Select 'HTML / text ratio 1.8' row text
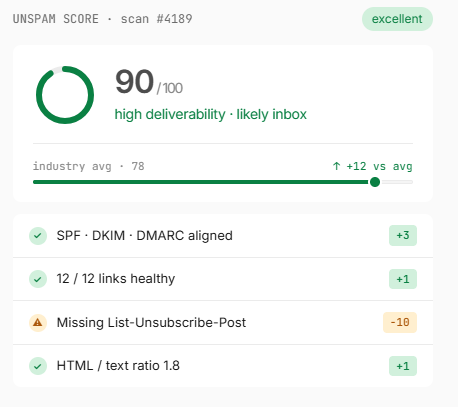Viewport: 458px width, 407px height. pyautogui.click(x=118, y=366)
